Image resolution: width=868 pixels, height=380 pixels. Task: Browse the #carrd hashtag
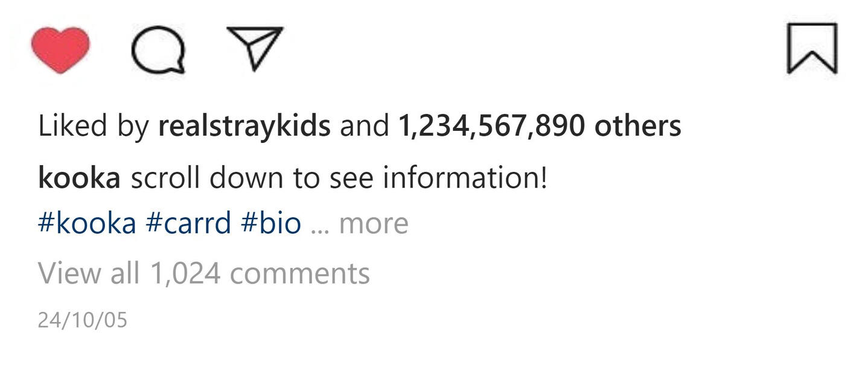coord(188,224)
